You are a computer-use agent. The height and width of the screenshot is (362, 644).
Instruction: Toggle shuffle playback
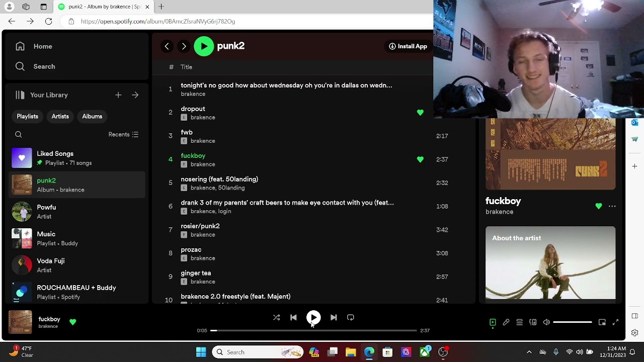pos(276,318)
